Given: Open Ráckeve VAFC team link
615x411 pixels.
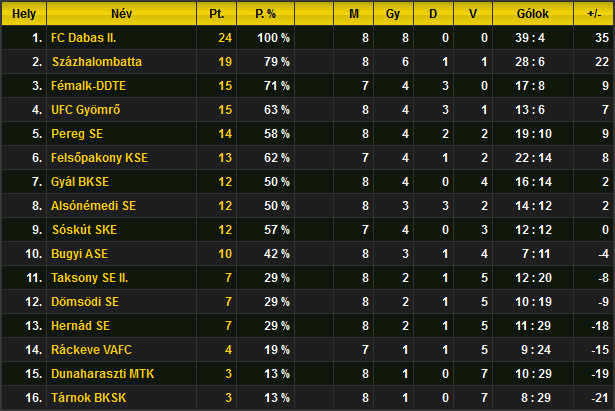Looking at the screenshot, I should point(91,349).
